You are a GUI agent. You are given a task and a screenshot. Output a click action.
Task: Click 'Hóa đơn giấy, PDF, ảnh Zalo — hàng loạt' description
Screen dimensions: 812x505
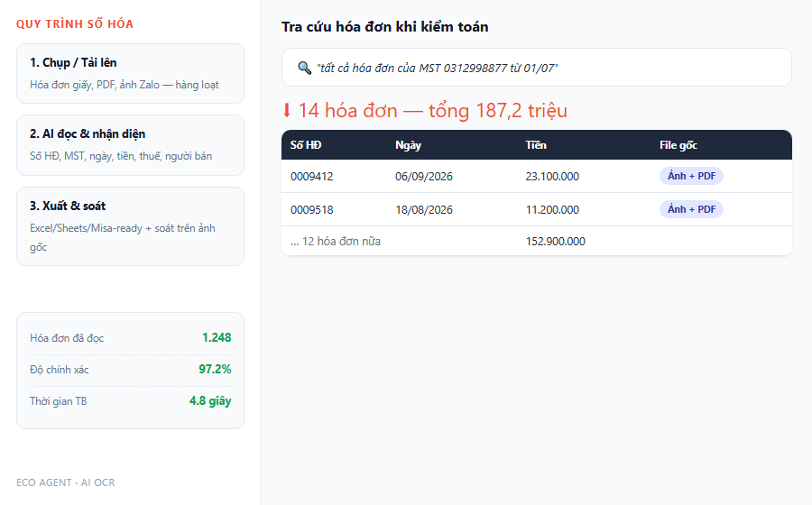pos(125,85)
